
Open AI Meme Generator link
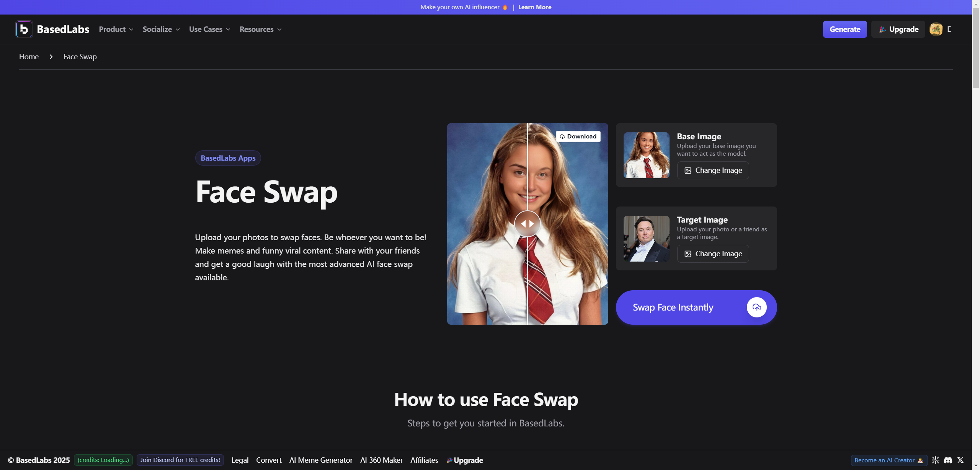tap(321, 460)
